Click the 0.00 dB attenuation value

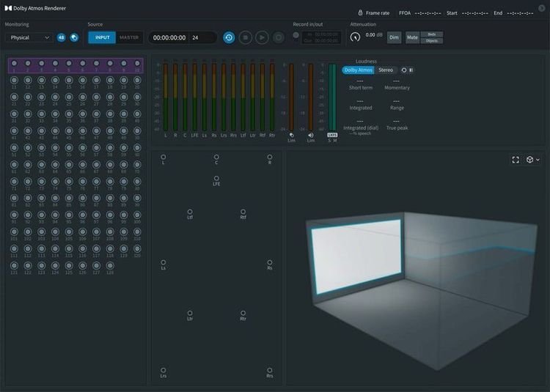point(374,35)
